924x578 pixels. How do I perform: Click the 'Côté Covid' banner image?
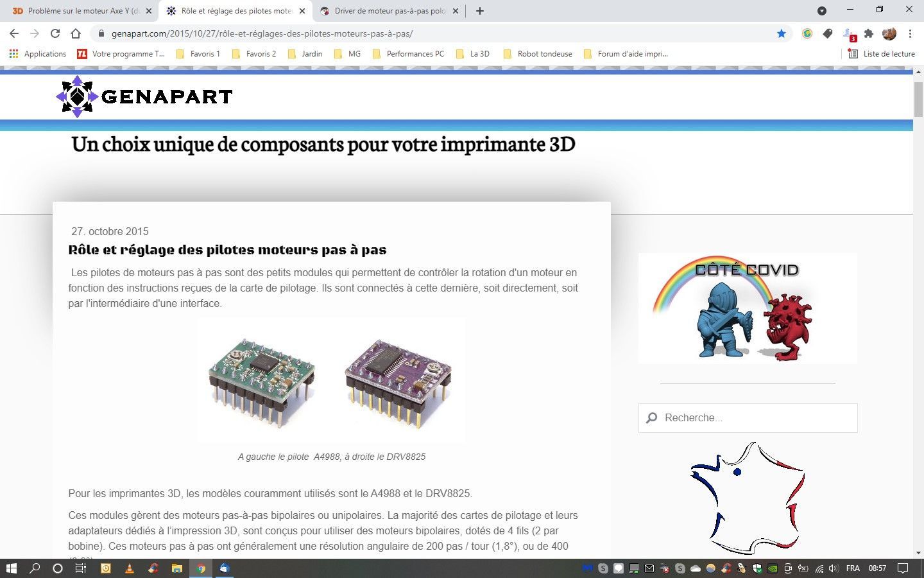point(748,308)
